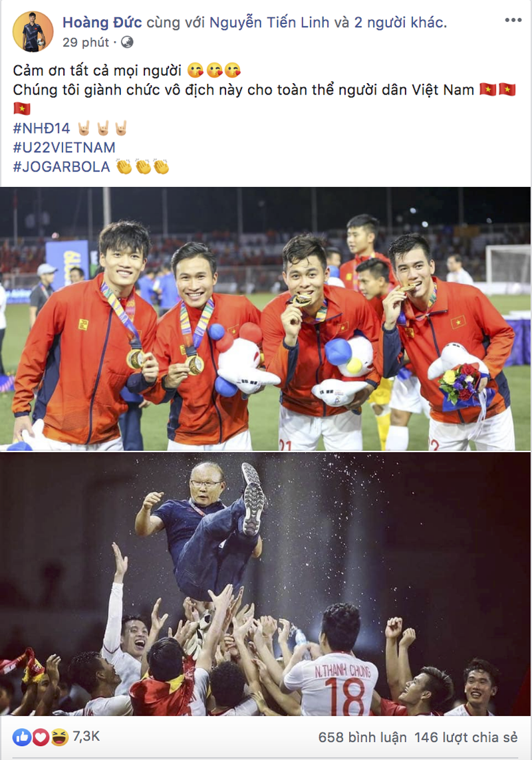
Task: Click the laughing Haha reaction icon
Action: click(59, 737)
